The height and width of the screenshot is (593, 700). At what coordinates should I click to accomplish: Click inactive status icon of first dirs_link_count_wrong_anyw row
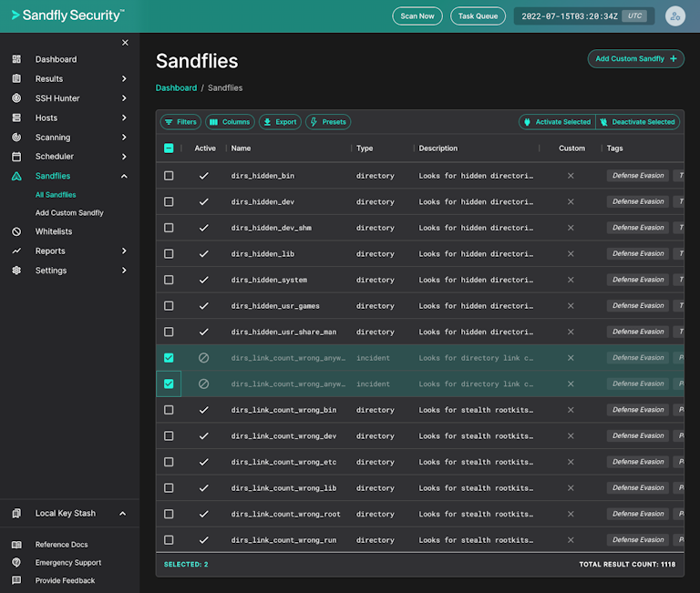(203, 358)
